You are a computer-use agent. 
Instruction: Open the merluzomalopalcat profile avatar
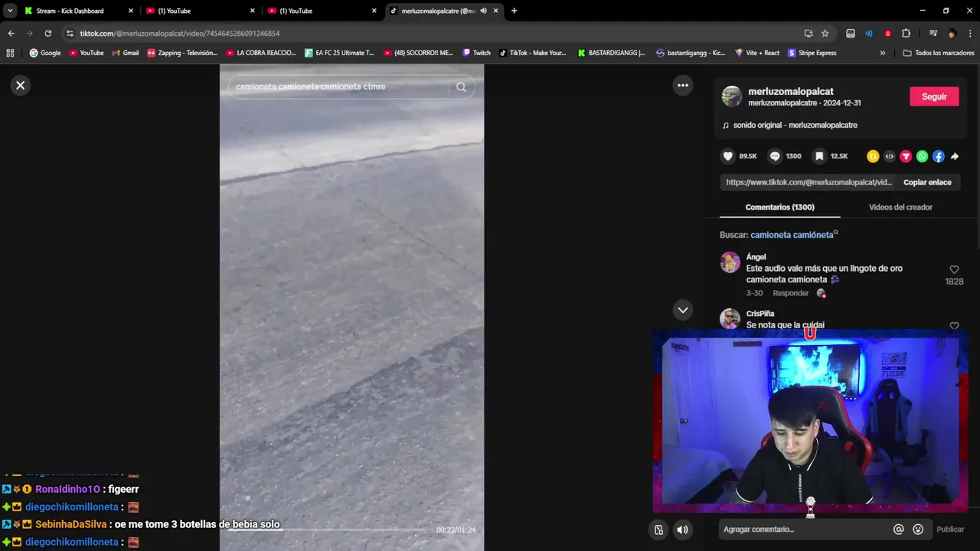point(732,96)
